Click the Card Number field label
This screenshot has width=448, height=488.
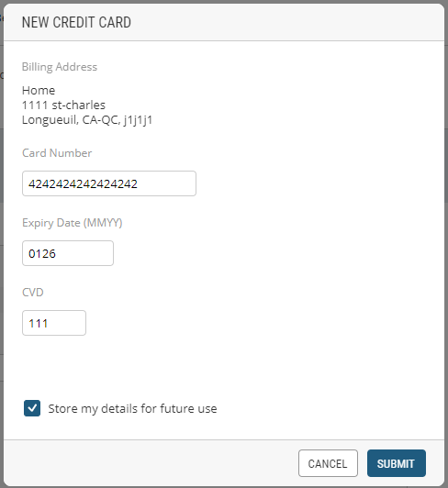(57, 153)
